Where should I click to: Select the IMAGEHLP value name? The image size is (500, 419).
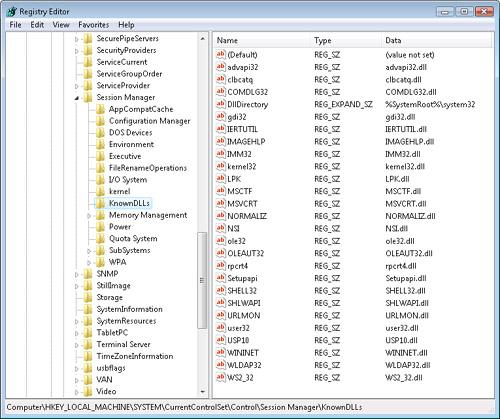point(246,141)
